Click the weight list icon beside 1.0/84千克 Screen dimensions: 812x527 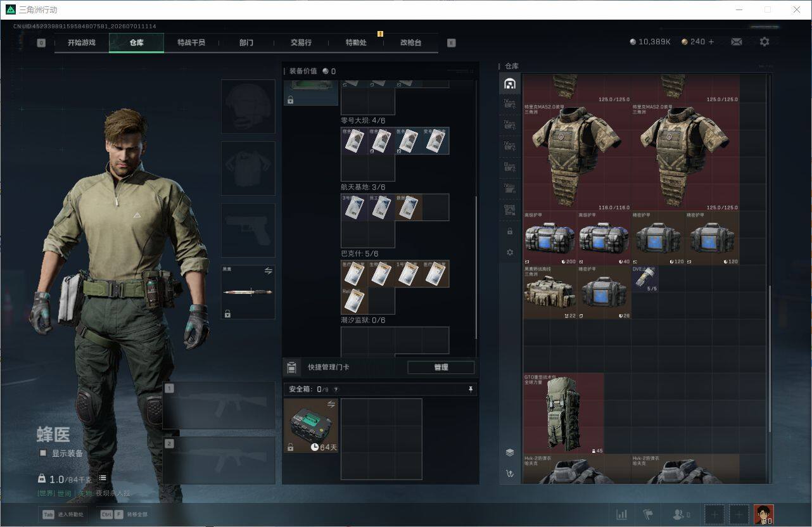tap(103, 478)
